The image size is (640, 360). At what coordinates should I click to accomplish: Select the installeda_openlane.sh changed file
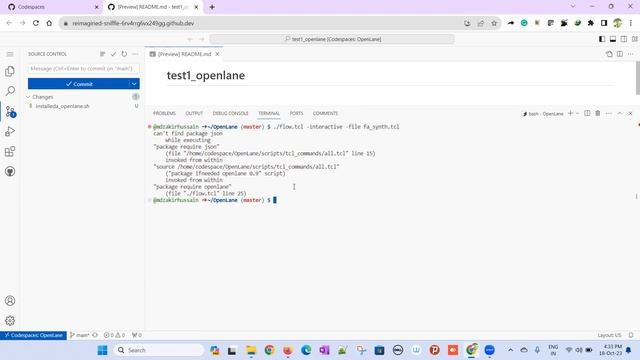pyautogui.click(x=62, y=106)
